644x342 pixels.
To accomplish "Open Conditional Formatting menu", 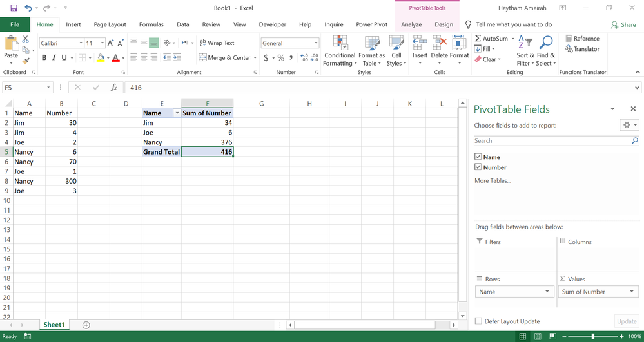I will (x=339, y=52).
